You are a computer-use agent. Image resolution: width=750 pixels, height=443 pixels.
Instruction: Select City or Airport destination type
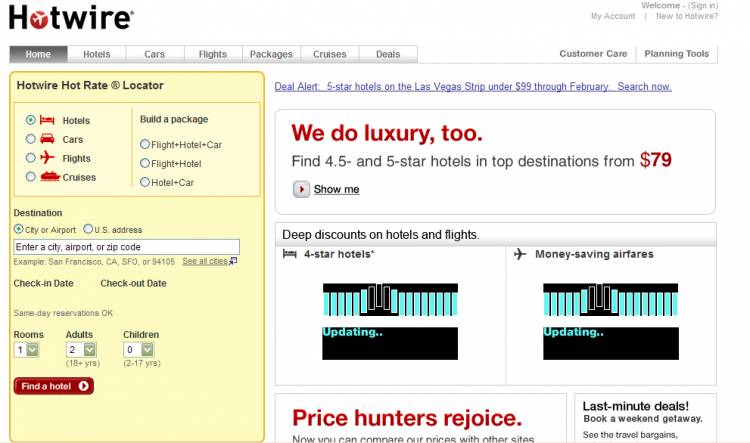point(19,229)
